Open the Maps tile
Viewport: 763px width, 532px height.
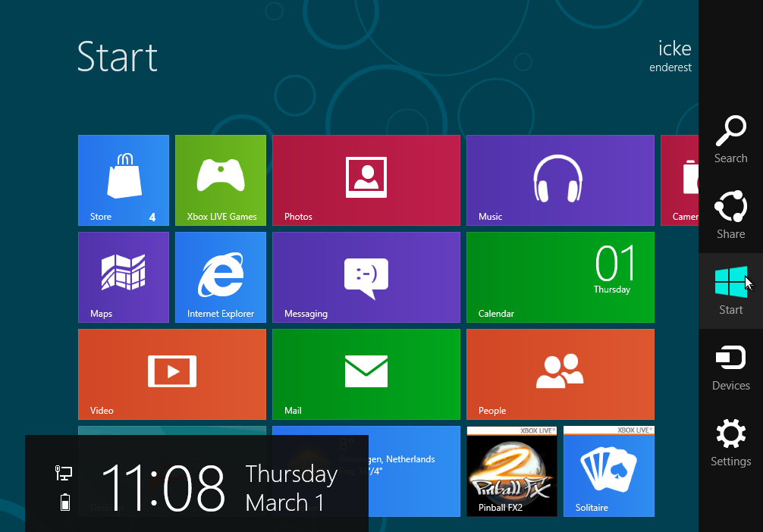coord(124,277)
